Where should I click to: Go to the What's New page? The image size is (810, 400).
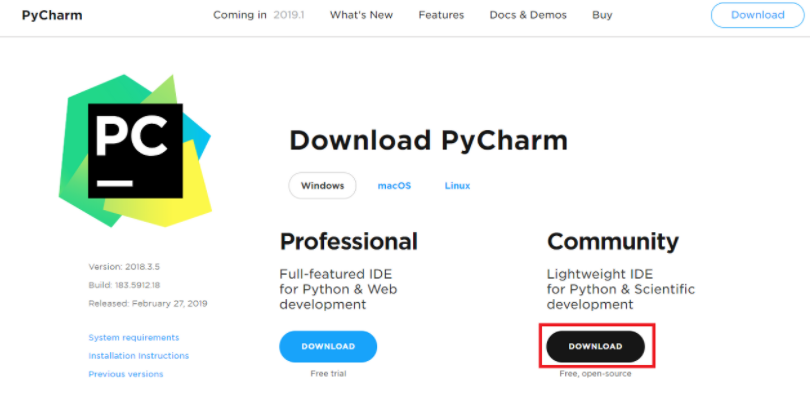point(362,15)
